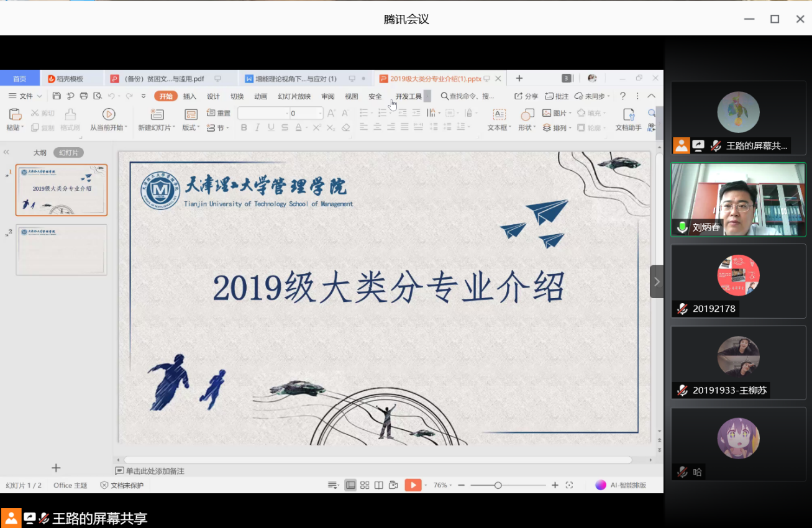This screenshot has width=812, height=528.
Task: Toggle Bold formatting
Action: (244, 127)
